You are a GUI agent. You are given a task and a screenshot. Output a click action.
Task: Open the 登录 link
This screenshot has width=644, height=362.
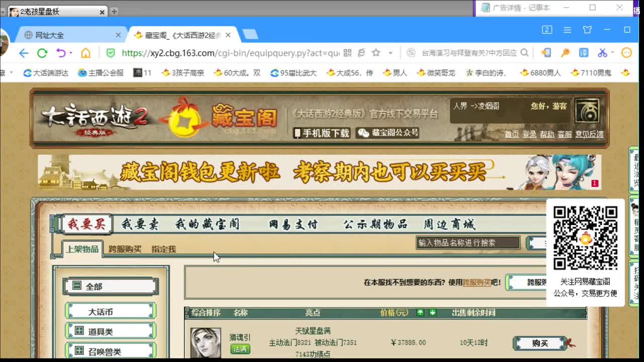[529, 134]
